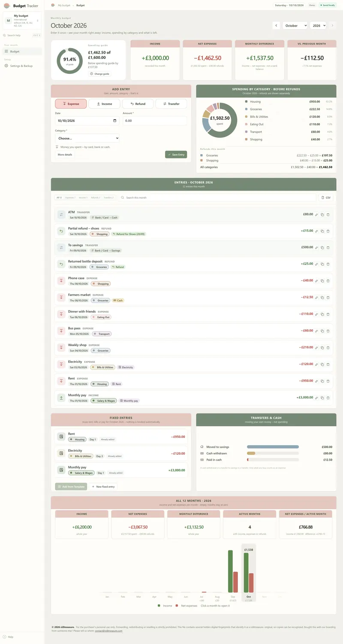Screen dimensions: 343x644
Task: Click the Search help field
Action: point(22,35)
